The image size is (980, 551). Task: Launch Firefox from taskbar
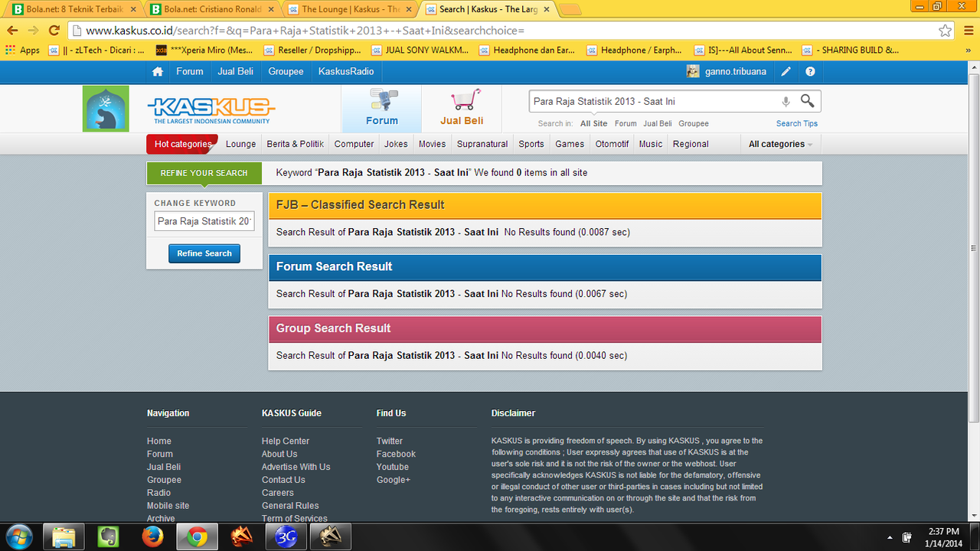pos(152,537)
